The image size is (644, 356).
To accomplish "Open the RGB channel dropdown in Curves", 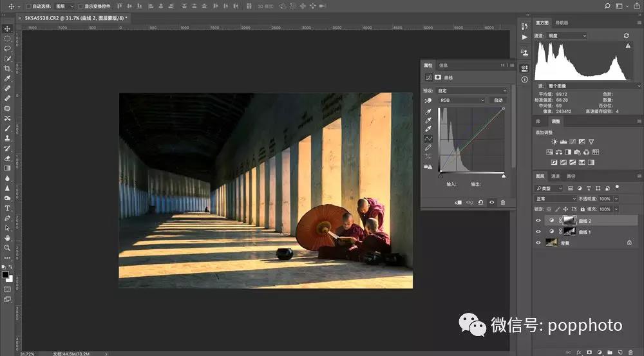I will click(461, 100).
